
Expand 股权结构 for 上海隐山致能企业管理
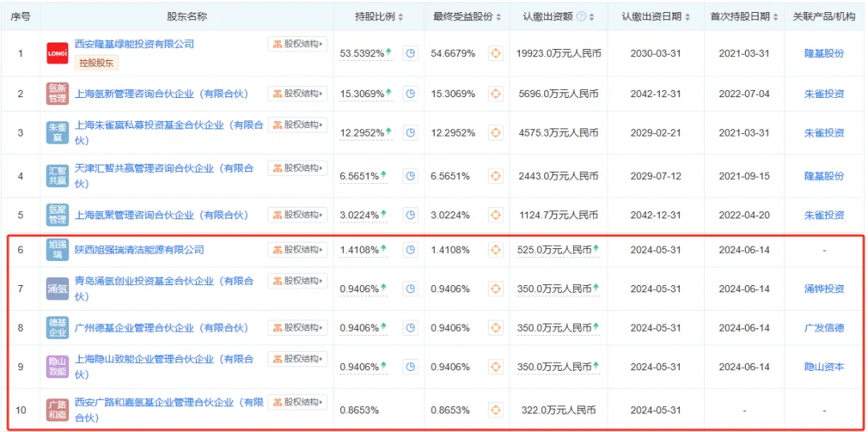(x=297, y=358)
